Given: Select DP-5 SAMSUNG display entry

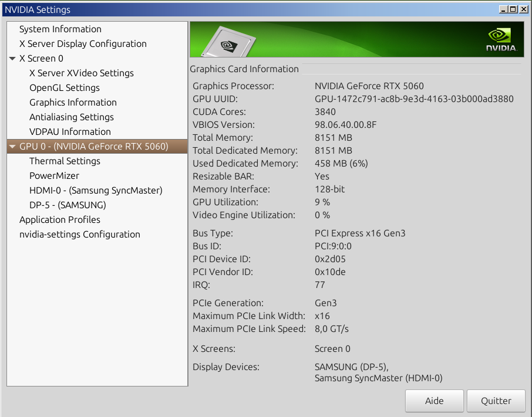Looking at the screenshot, I should coord(68,205).
